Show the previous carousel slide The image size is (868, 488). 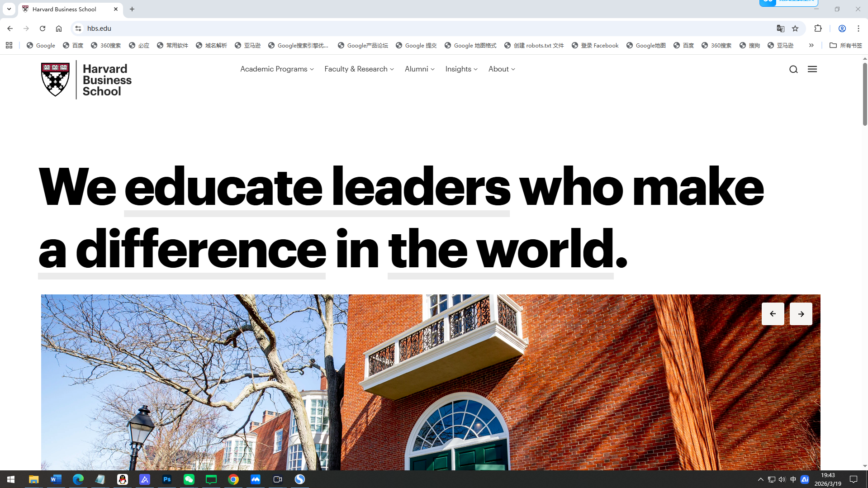773,314
